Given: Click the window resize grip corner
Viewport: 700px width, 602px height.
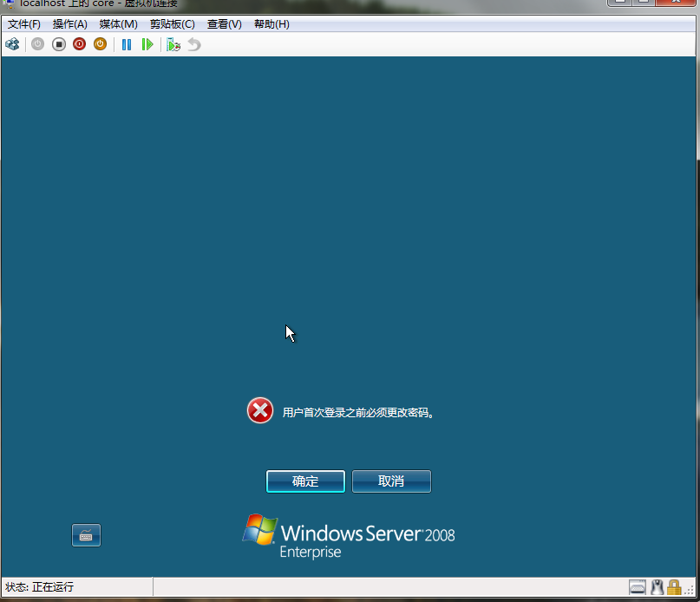Looking at the screenshot, I should click(x=690, y=590).
